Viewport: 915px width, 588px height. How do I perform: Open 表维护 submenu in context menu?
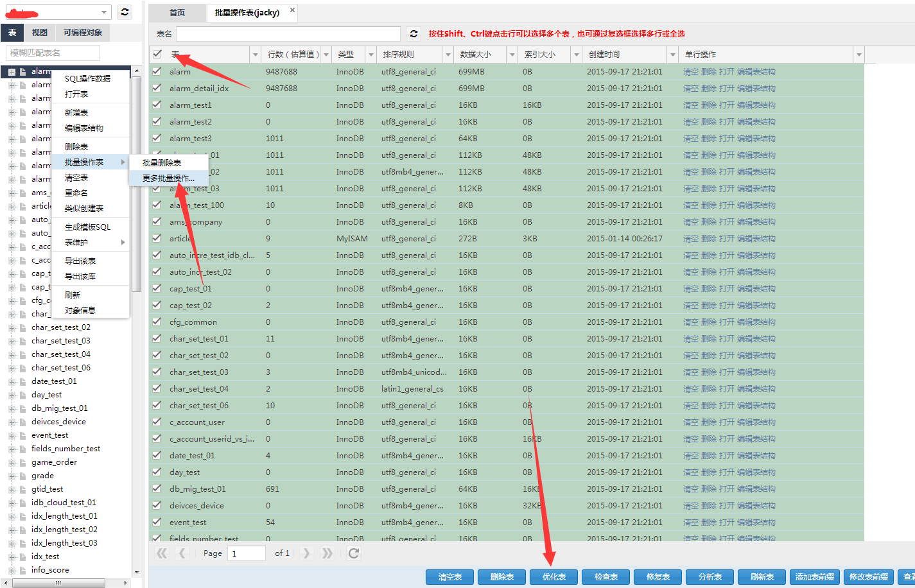pos(91,242)
